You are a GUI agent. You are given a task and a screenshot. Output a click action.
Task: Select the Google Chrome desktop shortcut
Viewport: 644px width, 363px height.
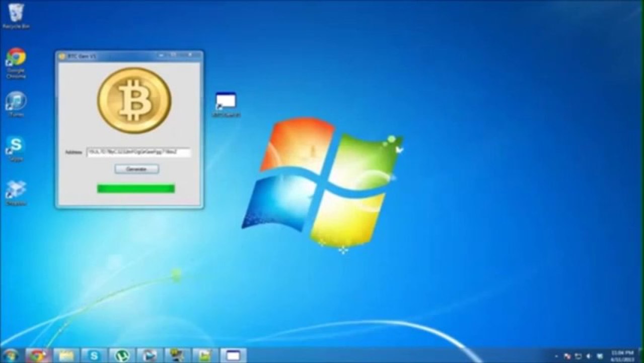16,63
